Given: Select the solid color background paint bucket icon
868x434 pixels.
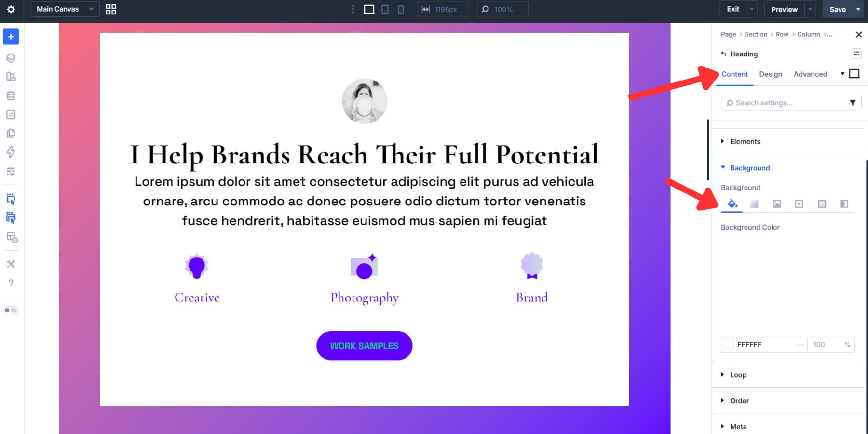Looking at the screenshot, I should coord(732,203).
